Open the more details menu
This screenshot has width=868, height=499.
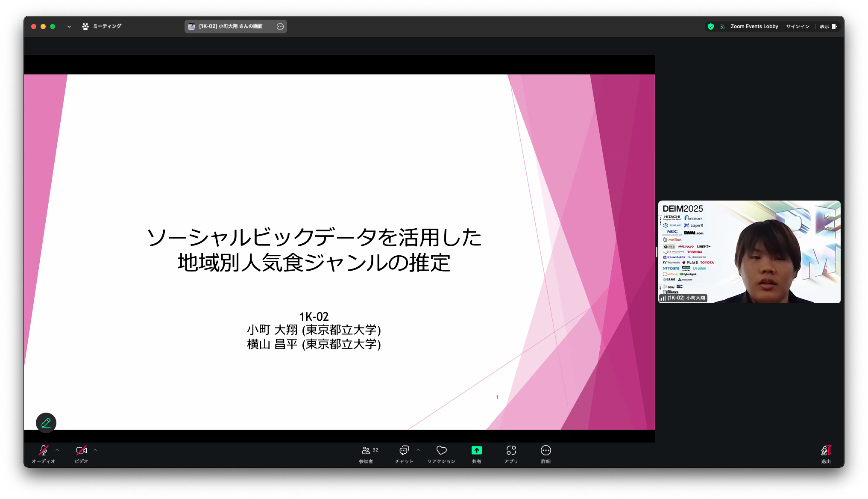tap(545, 454)
